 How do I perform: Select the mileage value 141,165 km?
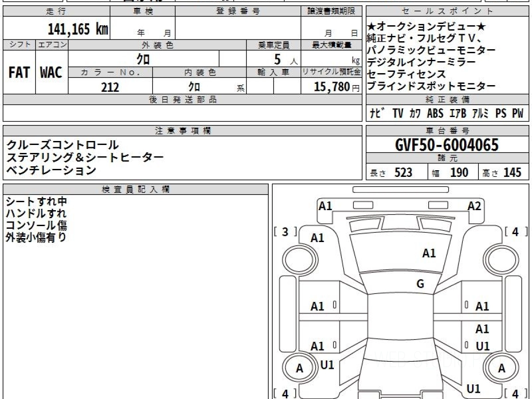(x=78, y=29)
